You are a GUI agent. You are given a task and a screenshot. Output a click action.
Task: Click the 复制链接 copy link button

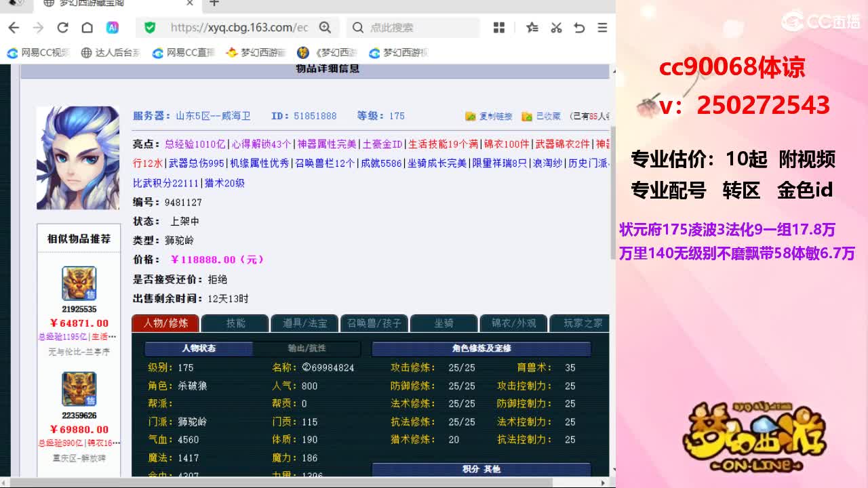[489, 117]
